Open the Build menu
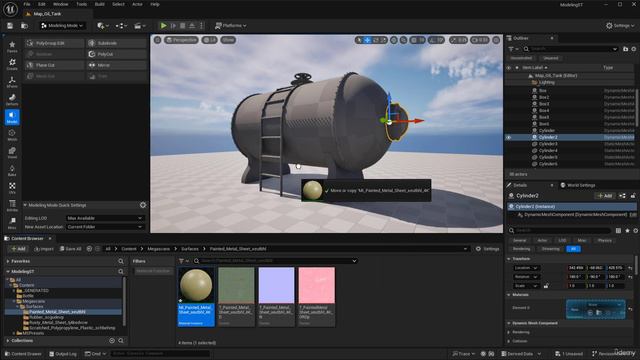Screen dimensions: 640x360 click(100, 4)
